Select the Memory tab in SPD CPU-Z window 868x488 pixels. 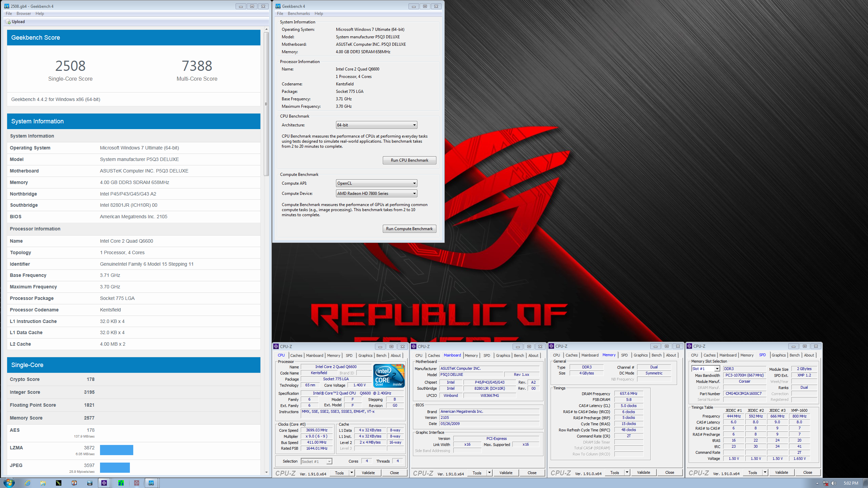747,355
